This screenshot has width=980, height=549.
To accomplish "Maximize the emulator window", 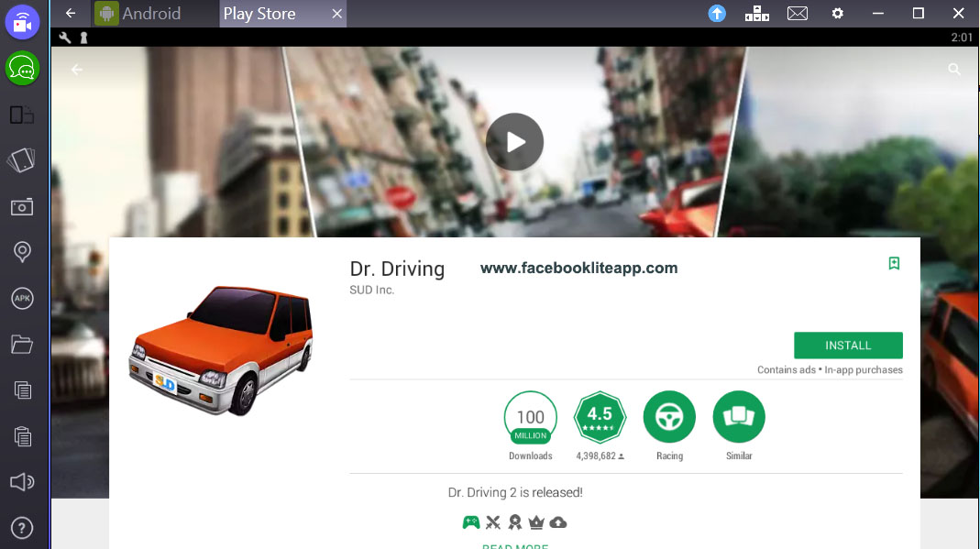I will (919, 13).
